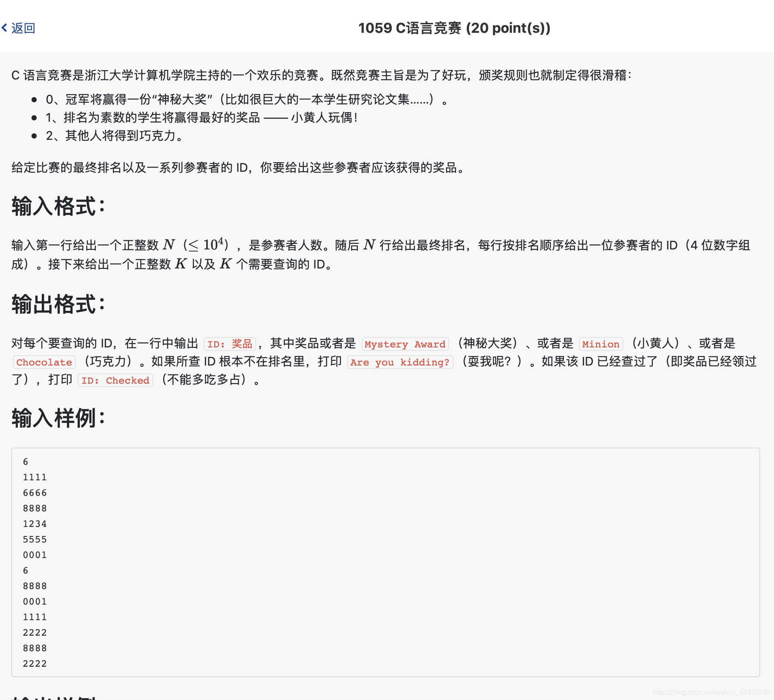
Task: Click sample input line 5555
Action: tap(35, 539)
